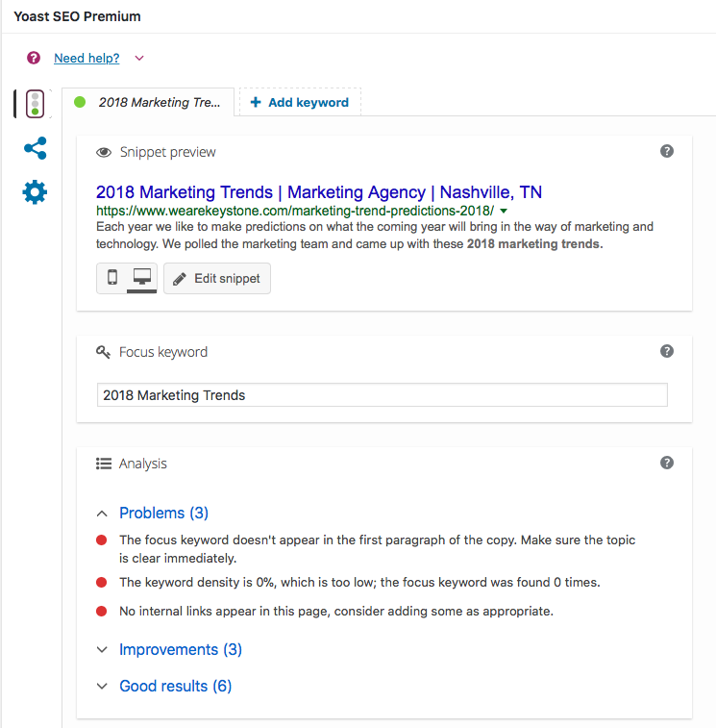This screenshot has width=716, height=728.
Task: Click the plus icon beside Add keyword
Action: (x=256, y=102)
